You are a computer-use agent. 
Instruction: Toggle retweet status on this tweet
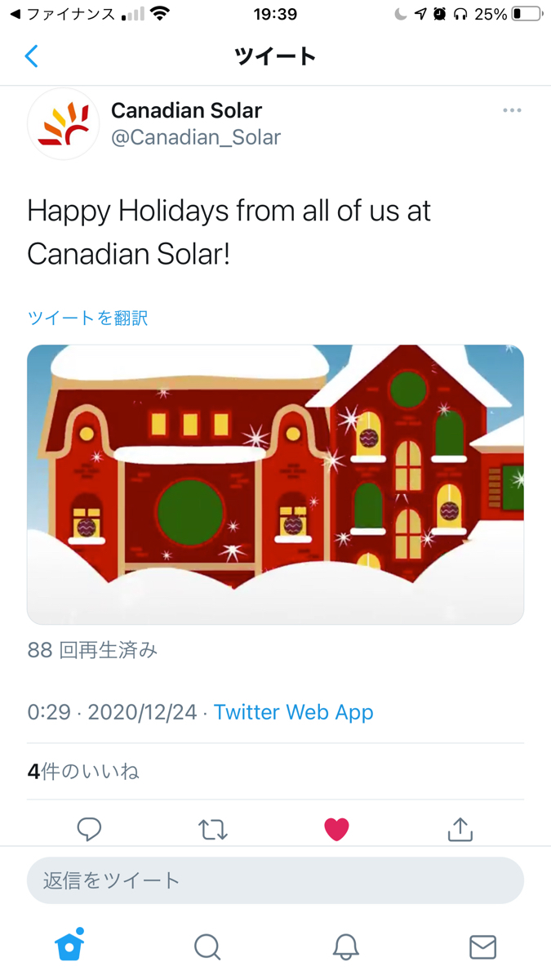(x=213, y=829)
